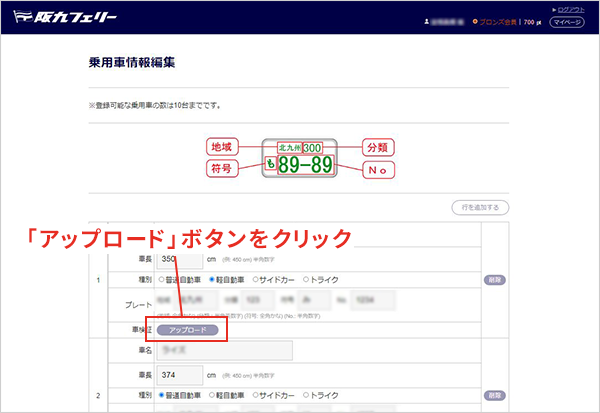Viewport: 600px width, 413px height.
Task: Click the アップロード button for vehicle 1
Action: pos(188,328)
